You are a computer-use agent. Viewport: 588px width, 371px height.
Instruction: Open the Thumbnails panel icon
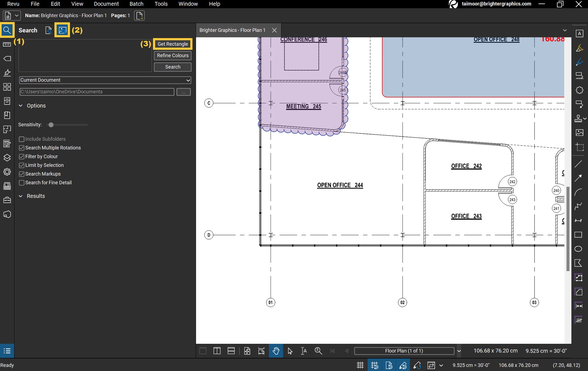[x=7, y=87]
